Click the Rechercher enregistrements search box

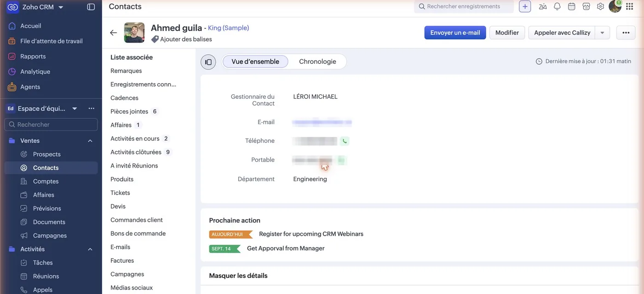click(x=464, y=6)
